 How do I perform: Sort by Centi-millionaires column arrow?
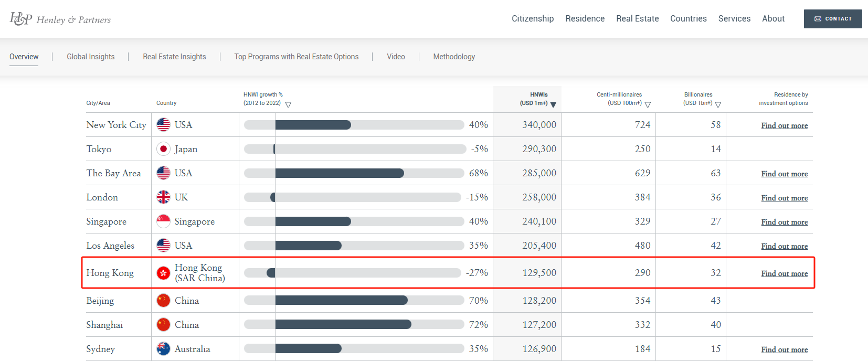coord(648,104)
